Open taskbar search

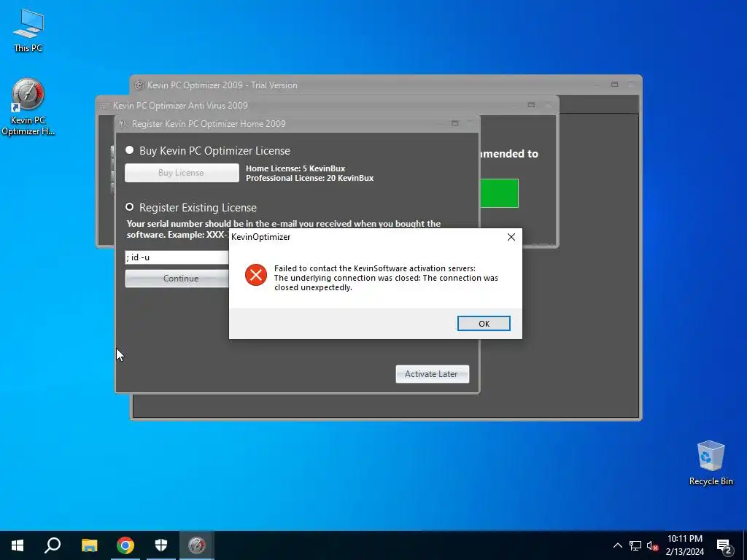[x=53, y=545]
